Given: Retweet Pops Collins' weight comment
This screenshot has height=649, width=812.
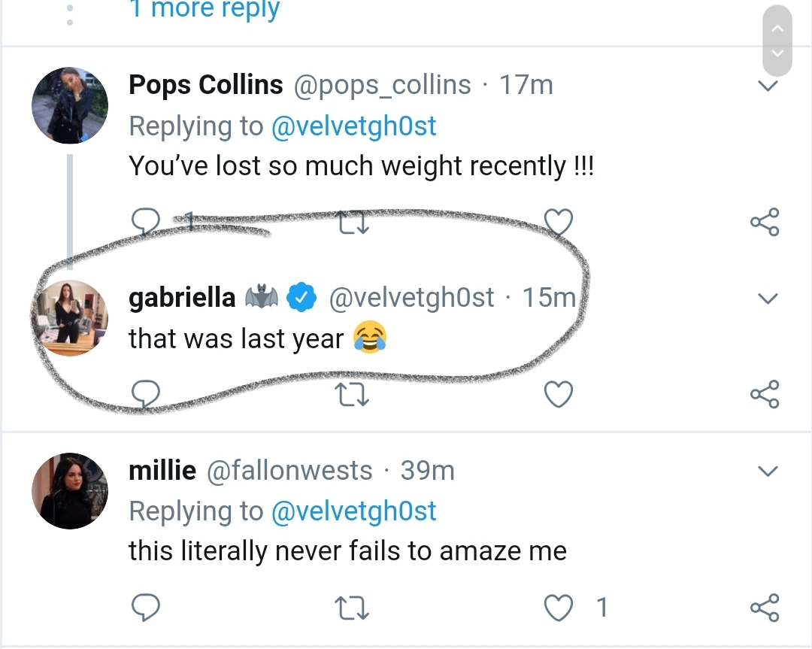Looking at the screenshot, I should pos(352,222).
